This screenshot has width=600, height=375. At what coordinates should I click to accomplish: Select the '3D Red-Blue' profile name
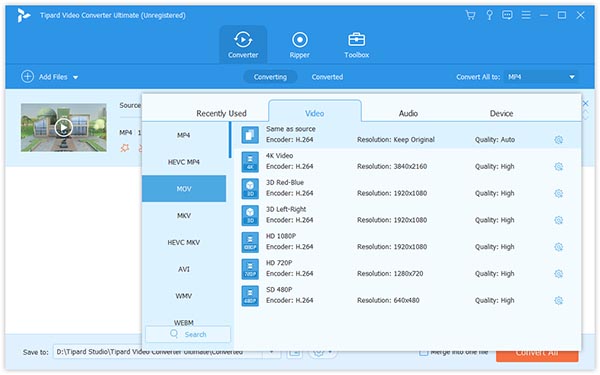(285, 183)
